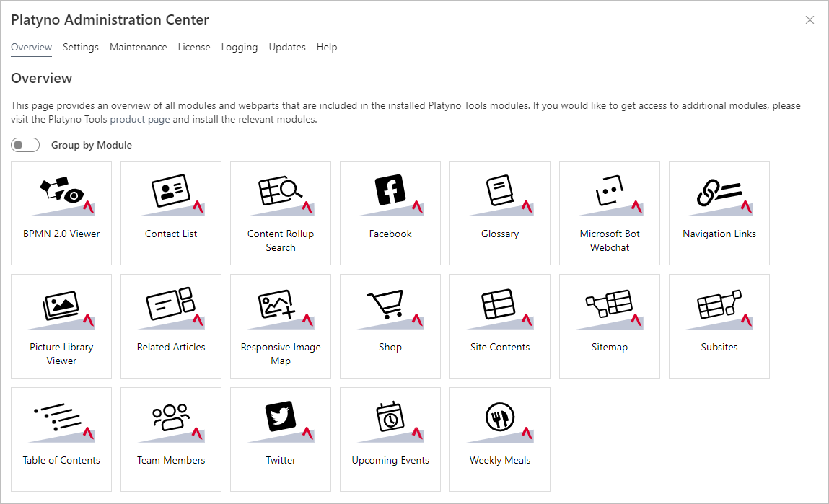This screenshot has width=829, height=504.
Task: Select the Subsites icon
Action: [x=719, y=309]
